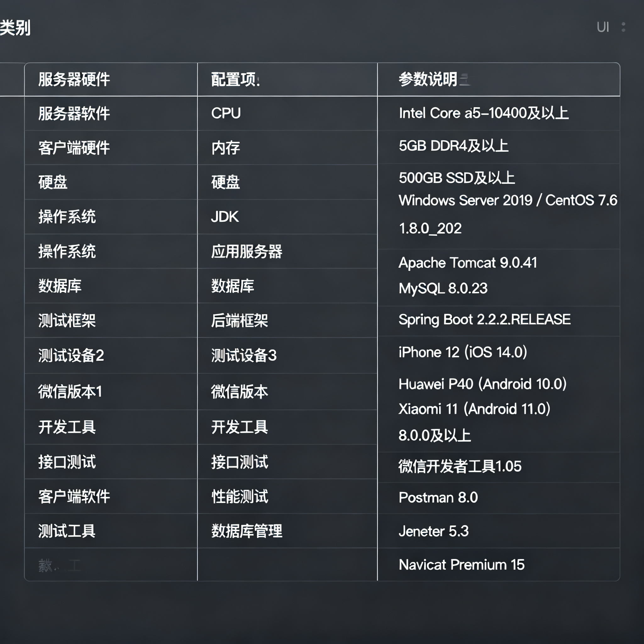
Task: Click the JDK configuration cell
Action: [287, 217]
